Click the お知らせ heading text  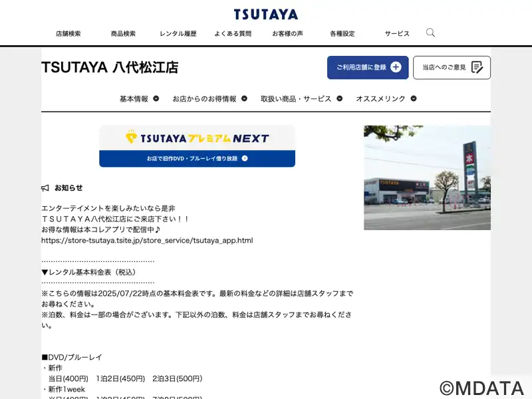pyautogui.click(x=68, y=188)
